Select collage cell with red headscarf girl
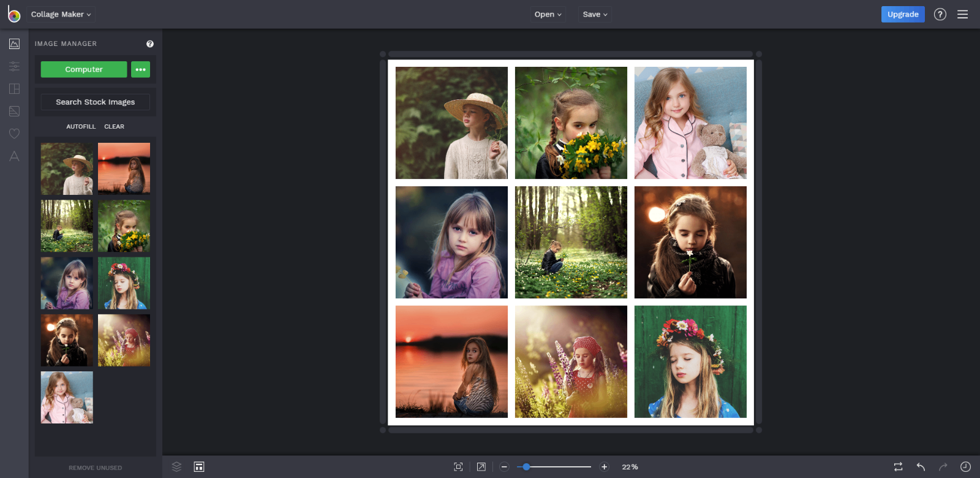 [571, 362]
